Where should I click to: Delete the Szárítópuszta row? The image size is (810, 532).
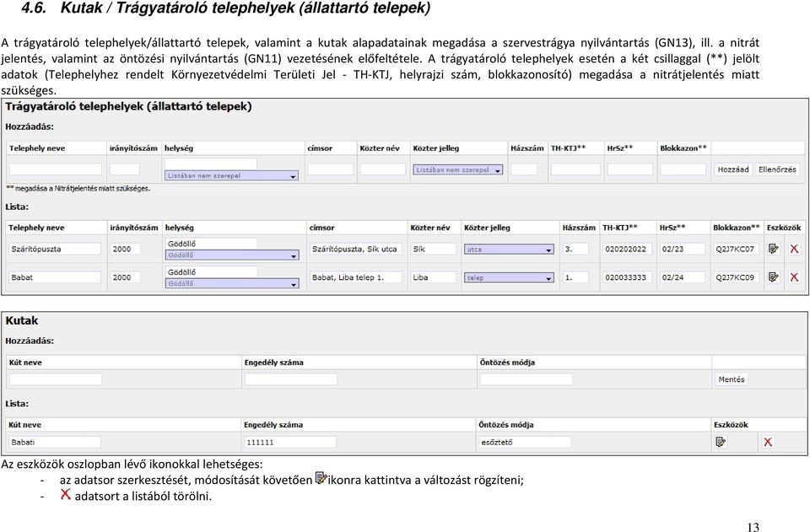(794, 249)
